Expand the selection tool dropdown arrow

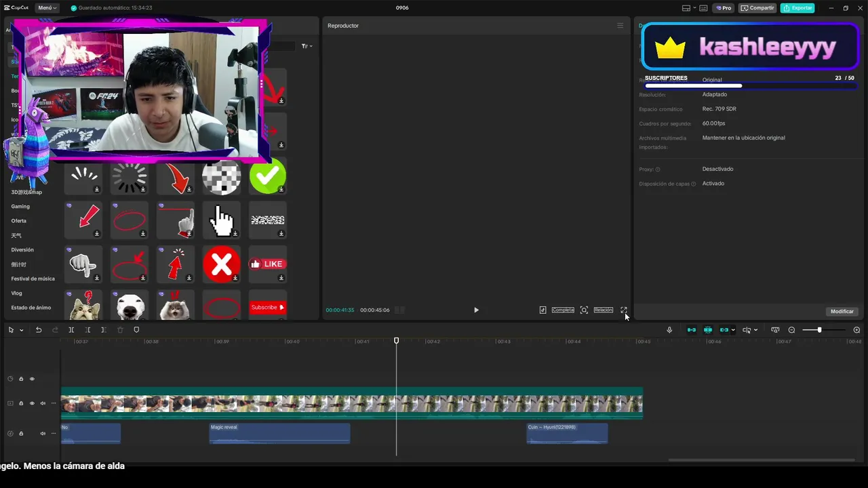(x=22, y=330)
